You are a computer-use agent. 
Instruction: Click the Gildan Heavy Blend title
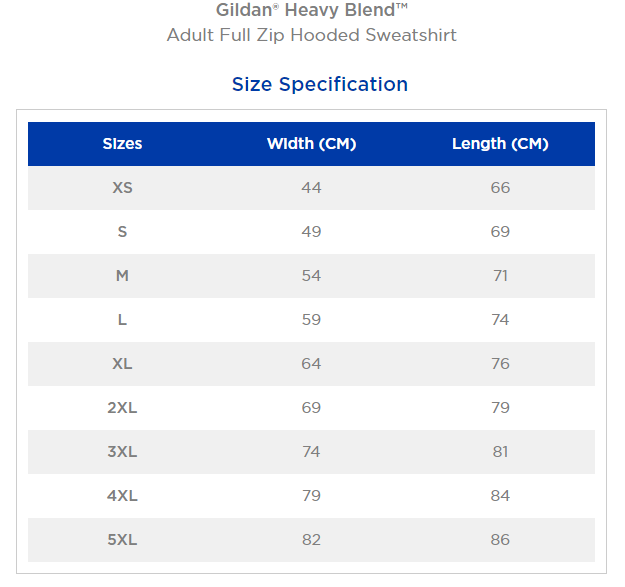click(311, 11)
